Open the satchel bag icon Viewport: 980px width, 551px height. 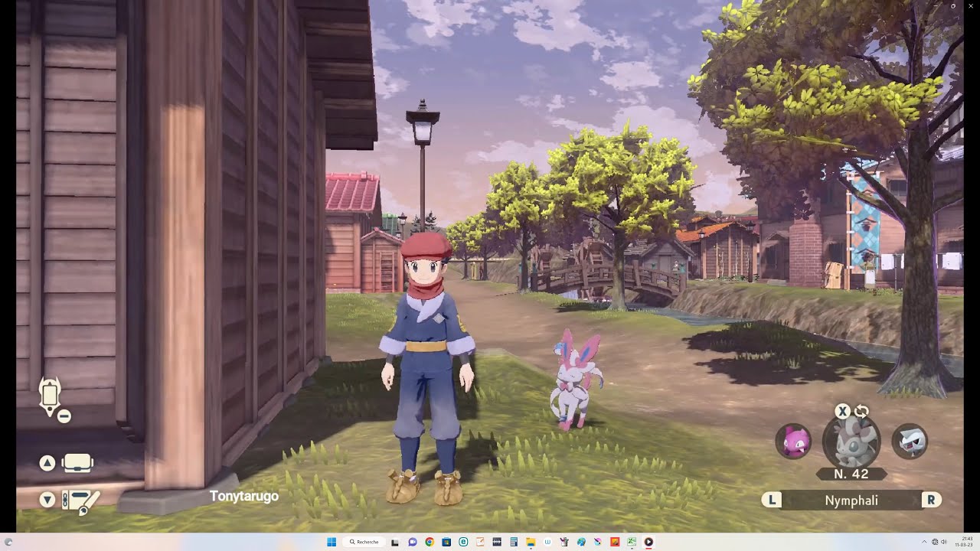pyautogui.click(x=77, y=463)
